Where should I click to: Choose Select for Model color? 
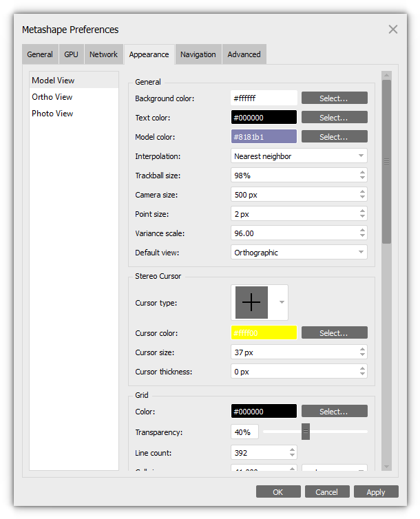point(335,137)
